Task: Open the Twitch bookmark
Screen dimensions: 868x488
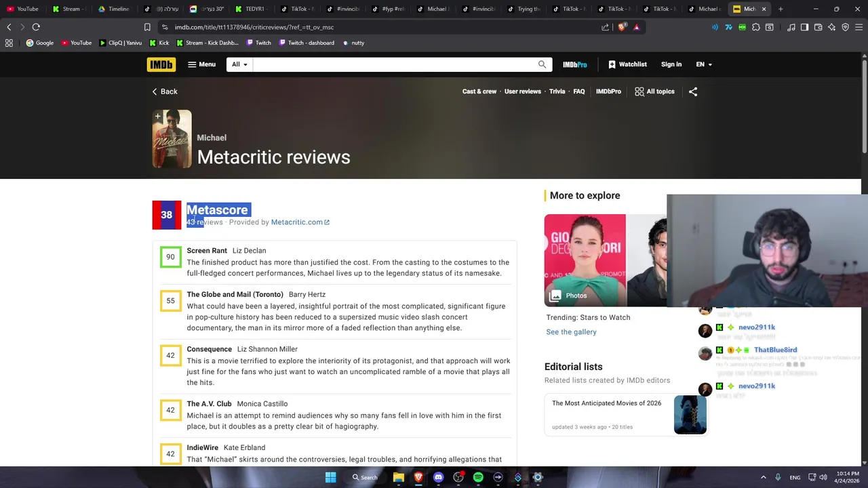Action: coord(259,43)
